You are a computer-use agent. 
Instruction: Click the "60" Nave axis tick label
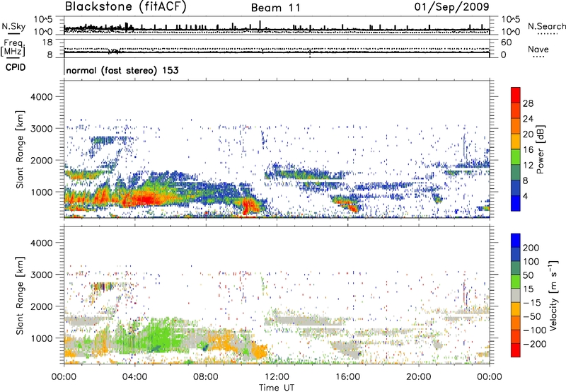506,42
